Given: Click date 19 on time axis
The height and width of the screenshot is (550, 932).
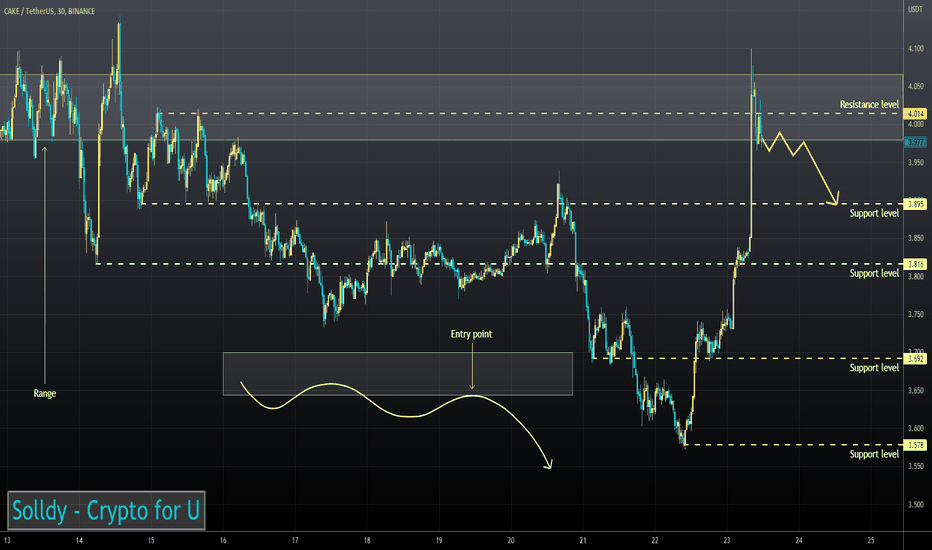Looking at the screenshot, I should click(439, 540).
